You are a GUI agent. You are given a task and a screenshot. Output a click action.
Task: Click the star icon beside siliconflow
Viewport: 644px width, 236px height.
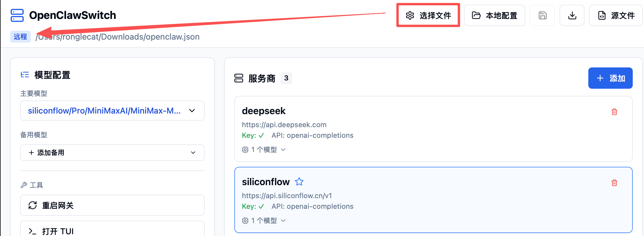[x=299, y=182]
